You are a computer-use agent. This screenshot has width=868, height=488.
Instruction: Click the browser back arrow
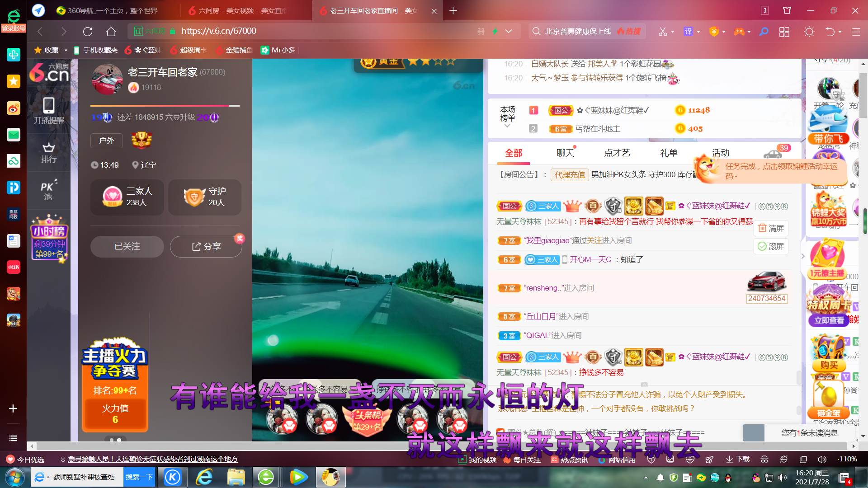[x=40, y=31]
